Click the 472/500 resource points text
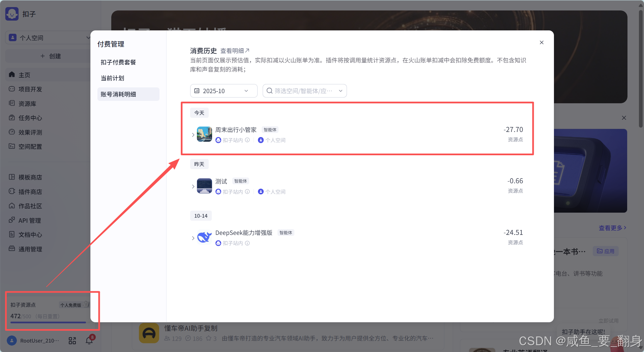This screenshot has width=644, height=352. (21, 316)
